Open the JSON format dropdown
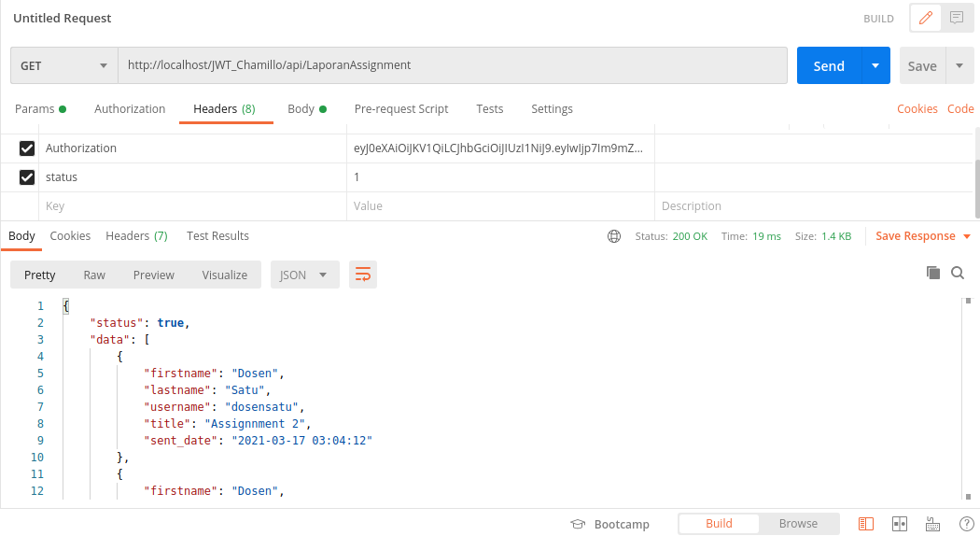 304,275
